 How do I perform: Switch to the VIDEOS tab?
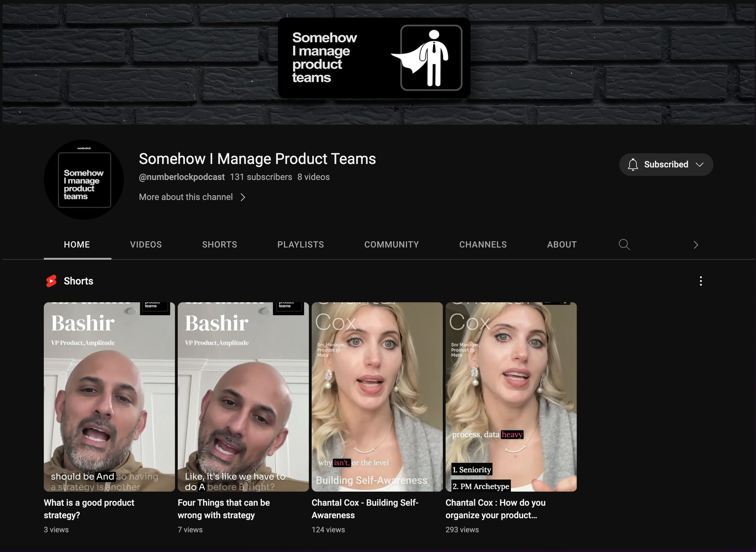(146, 245)
